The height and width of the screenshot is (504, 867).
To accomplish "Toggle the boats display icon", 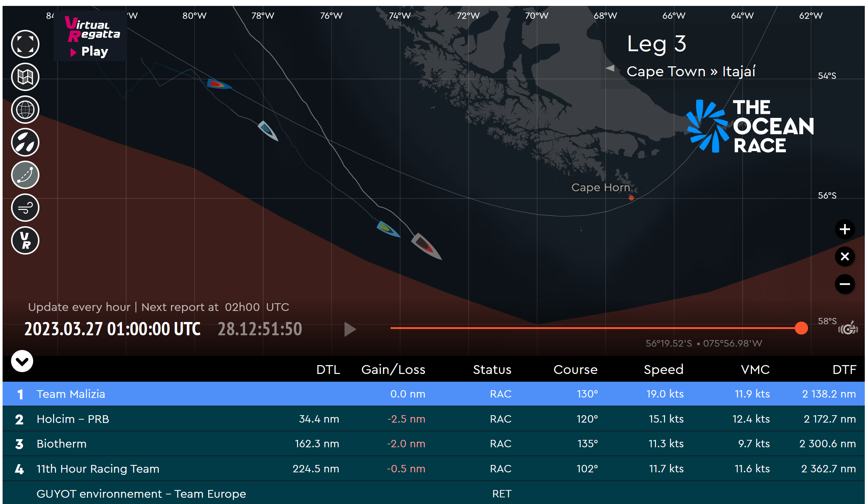I will [x=25, y=142].
